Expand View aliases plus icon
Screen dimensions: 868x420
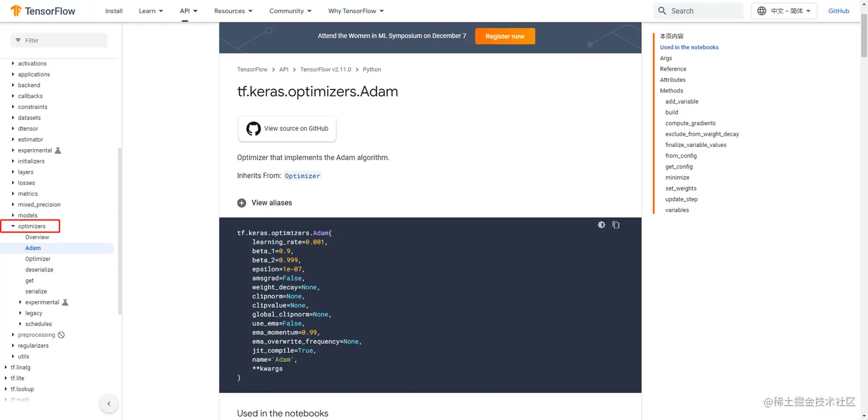(242, 203)
